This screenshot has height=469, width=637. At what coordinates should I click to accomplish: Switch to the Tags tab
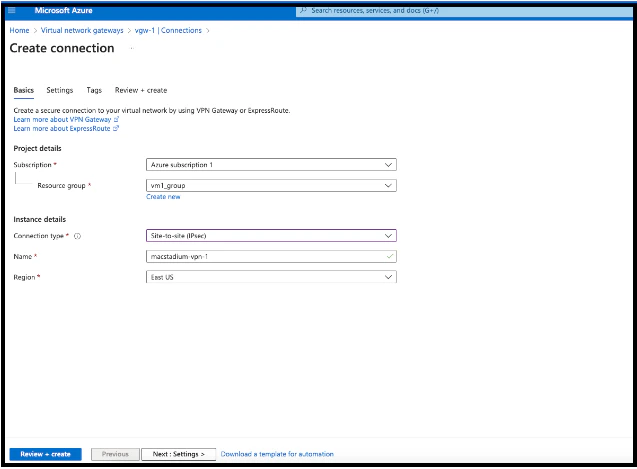tap(94, 90)
